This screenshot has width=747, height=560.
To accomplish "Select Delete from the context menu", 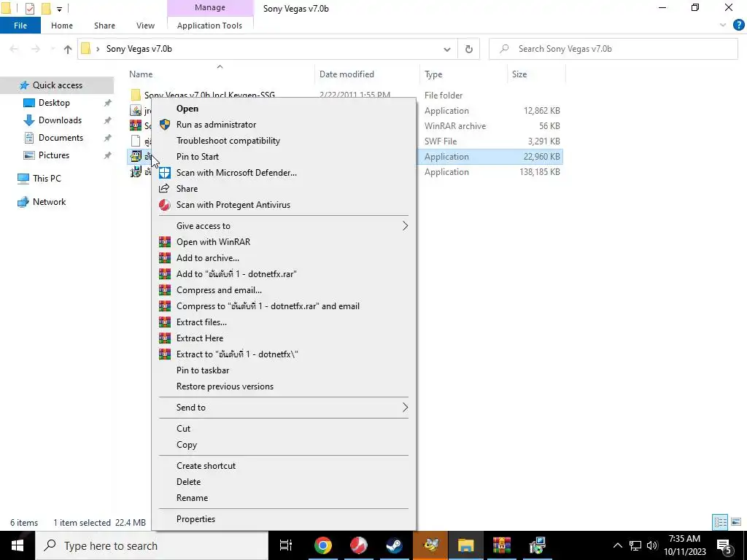I will point(188,482).
